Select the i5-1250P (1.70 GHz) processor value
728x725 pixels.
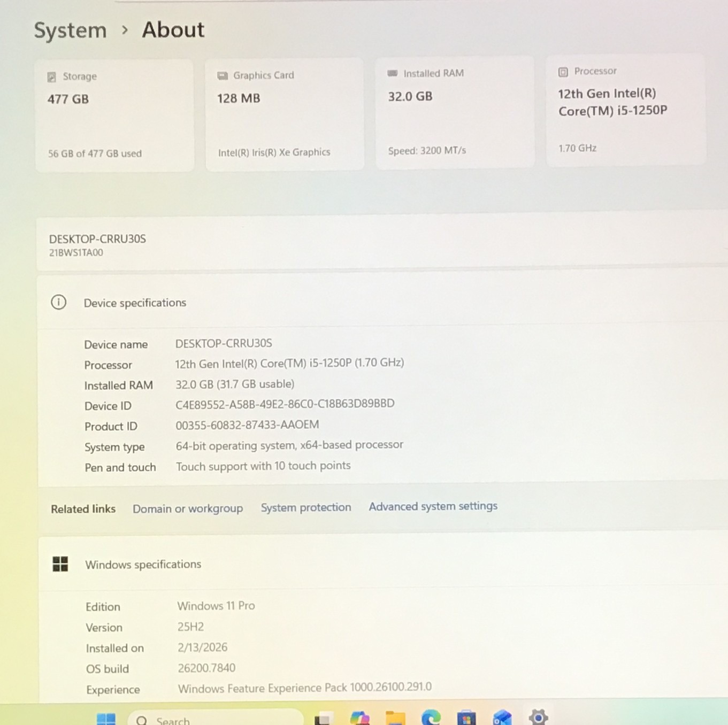[289, 363]
